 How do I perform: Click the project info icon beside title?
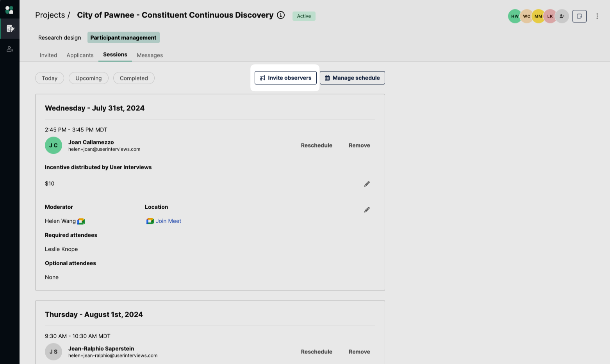point(281,15)
